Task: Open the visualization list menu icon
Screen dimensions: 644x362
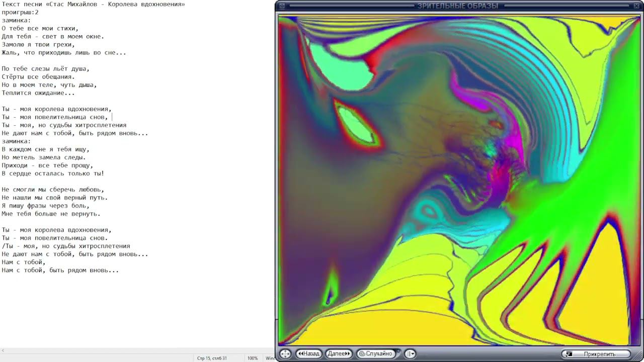Action: [x=410, y=353]
